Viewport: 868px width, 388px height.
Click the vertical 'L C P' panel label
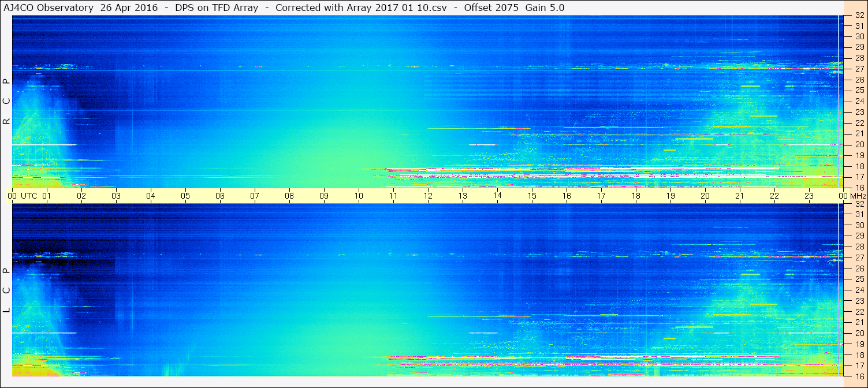pos(6,290)
